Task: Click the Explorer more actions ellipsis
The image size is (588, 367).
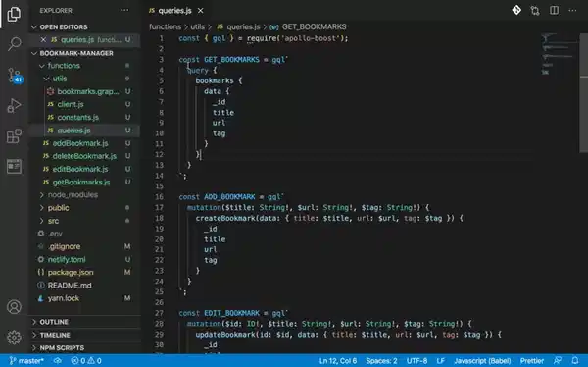Action: click(124, 10)
